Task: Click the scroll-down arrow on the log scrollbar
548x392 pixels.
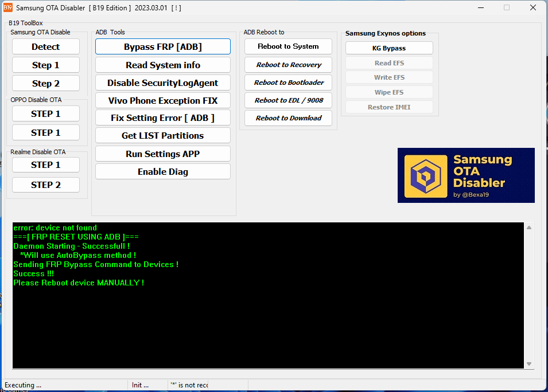Action: tap(528, 363)
